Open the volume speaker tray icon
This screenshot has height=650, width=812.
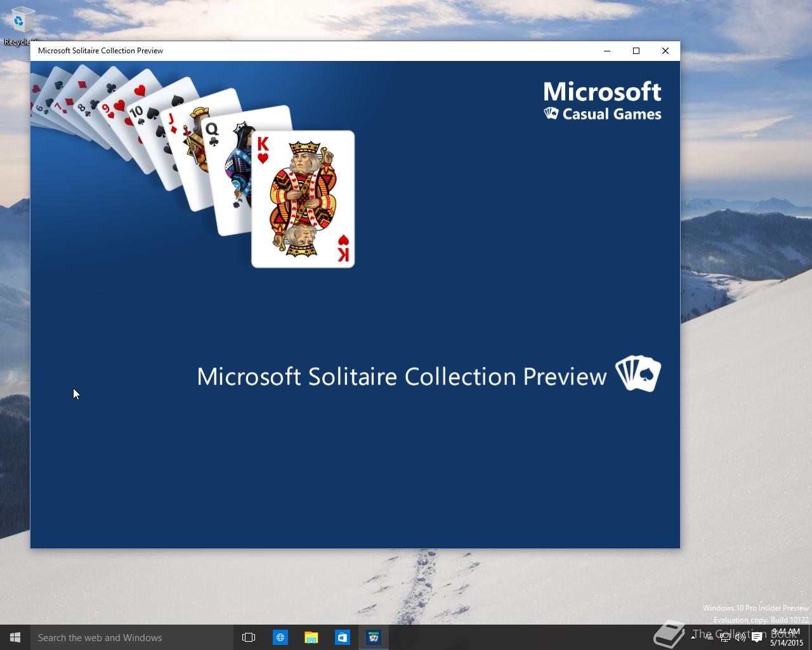tap(740, 637)
